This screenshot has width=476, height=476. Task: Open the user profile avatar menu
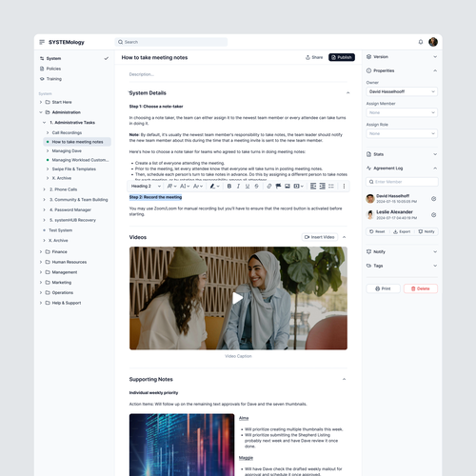[433, 42]
